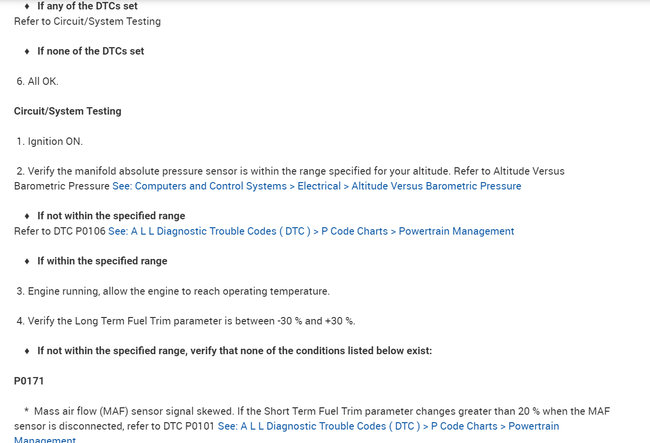Click the asterisk bullet before 'Mass air flow'
Viewport: 650px width, 443px height.
pyautogui.click(x=26, y=412)
